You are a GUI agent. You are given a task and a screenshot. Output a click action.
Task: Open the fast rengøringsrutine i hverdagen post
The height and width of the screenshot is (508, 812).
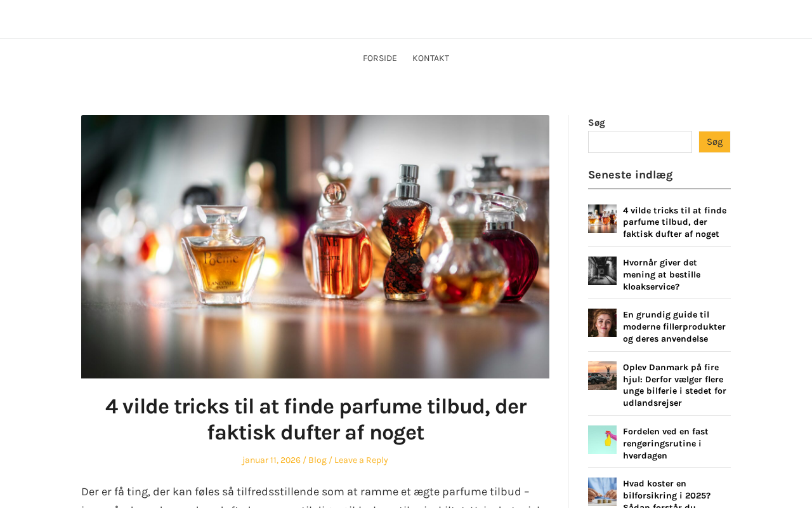666,443
